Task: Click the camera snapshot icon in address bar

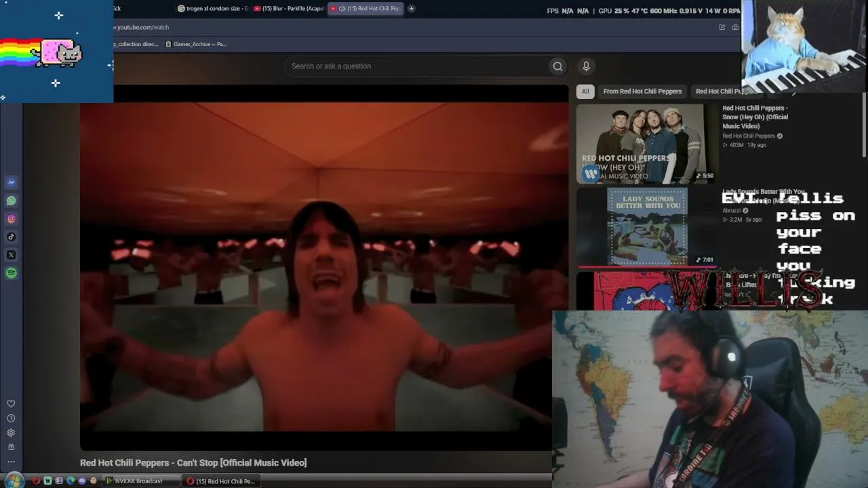Action: pos(735,27)
